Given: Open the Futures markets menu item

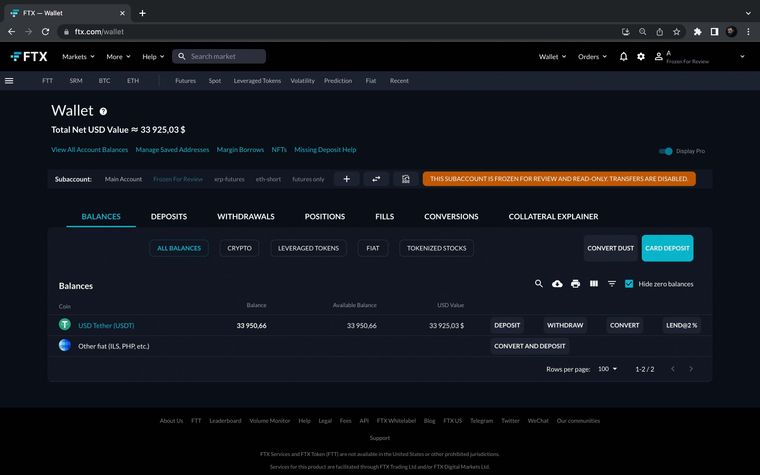Looking at the screenshot, I should tap(185, 81).
